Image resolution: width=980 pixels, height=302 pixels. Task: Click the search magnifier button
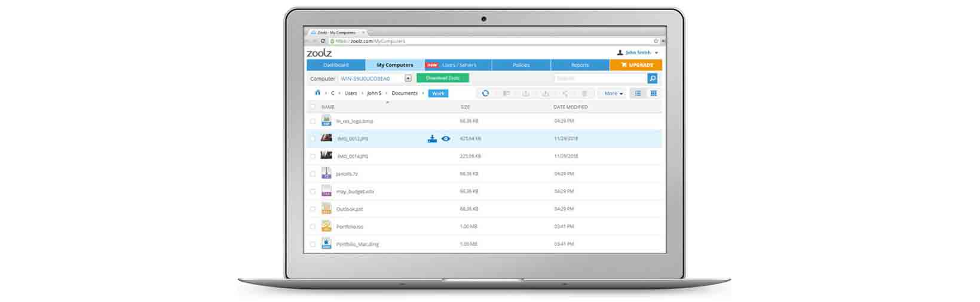pos(653,78)
